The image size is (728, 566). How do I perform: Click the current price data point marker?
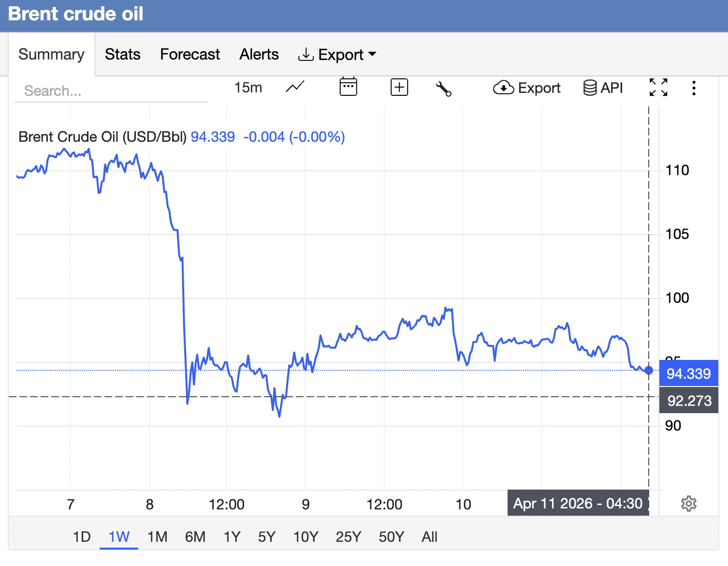point(649,371)
